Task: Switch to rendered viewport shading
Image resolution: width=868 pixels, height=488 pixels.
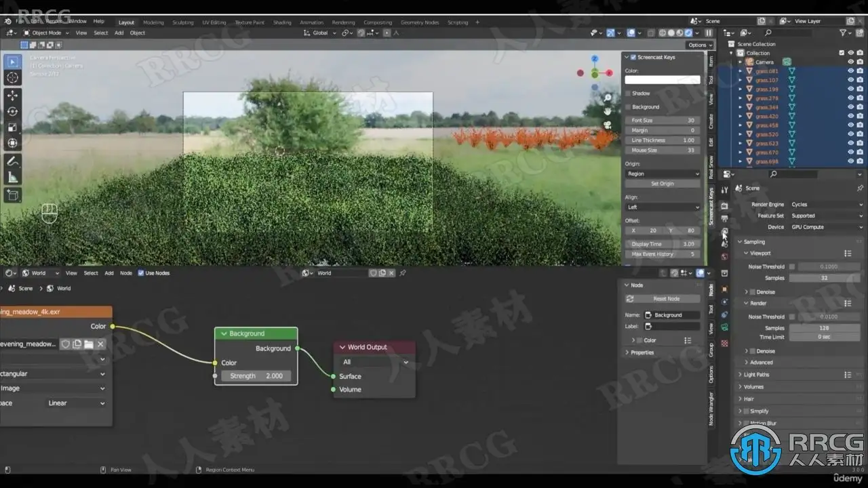Action: (x=688, y=33)
